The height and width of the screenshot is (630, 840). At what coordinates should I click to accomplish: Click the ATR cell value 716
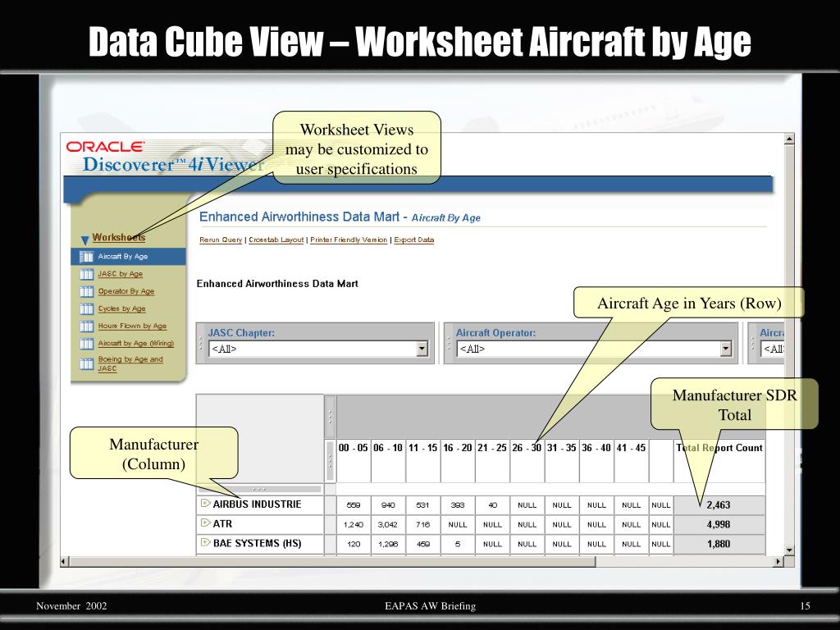pos(422,524)
